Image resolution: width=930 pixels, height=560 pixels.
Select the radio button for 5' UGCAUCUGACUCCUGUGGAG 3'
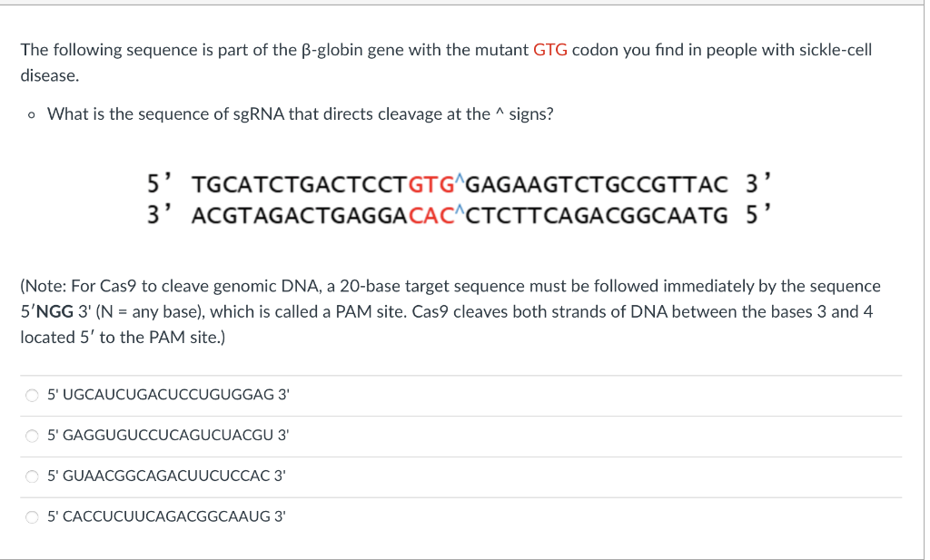pos(32,395)
